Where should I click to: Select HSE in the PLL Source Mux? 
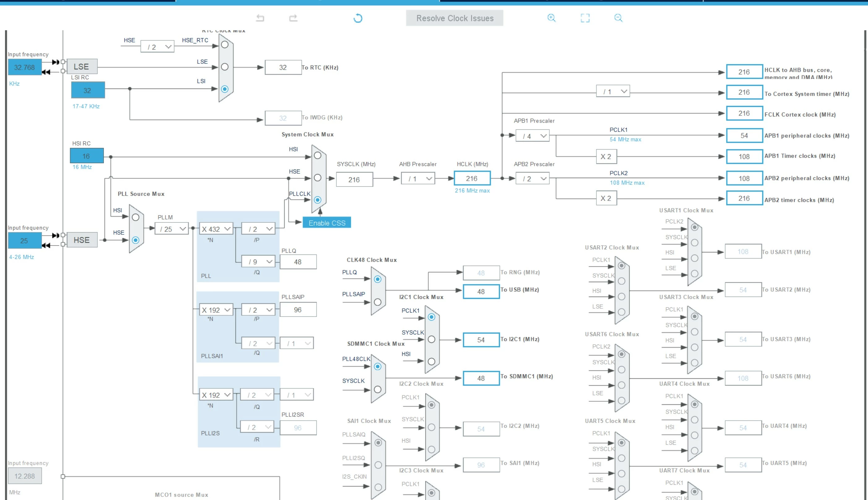[136, 240]
